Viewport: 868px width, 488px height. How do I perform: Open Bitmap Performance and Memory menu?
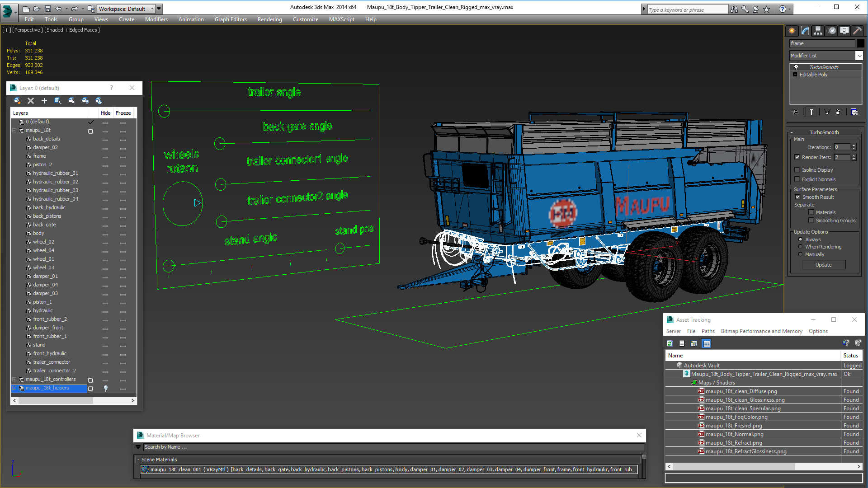pyautogui.click(x=762, y=331)
